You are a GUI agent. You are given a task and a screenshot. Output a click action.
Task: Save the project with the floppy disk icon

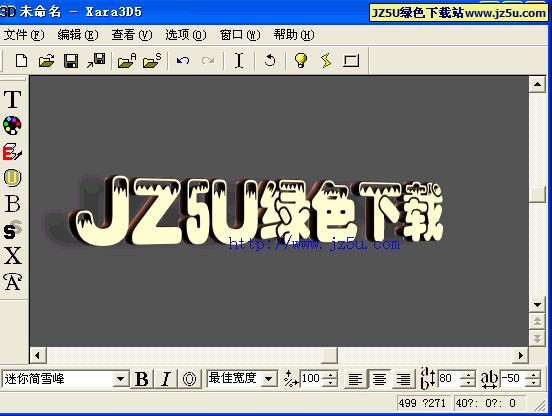(71, 61)
